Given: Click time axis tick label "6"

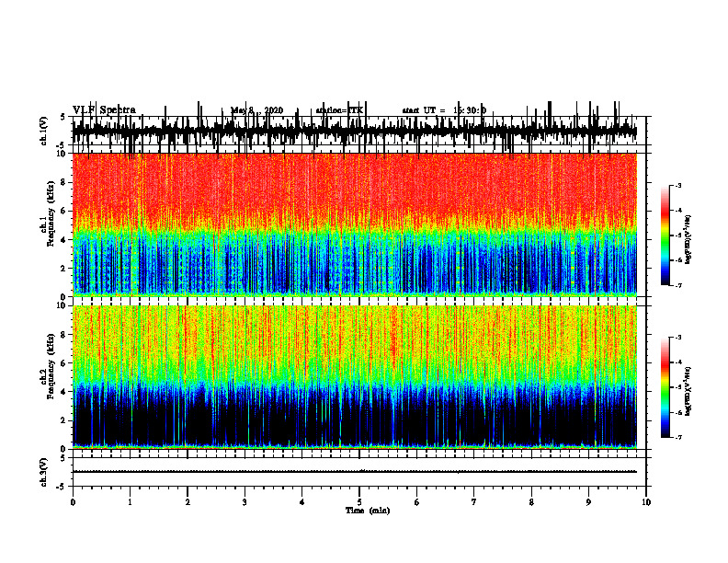Looking at the screenshot, I should click(416, 502).
